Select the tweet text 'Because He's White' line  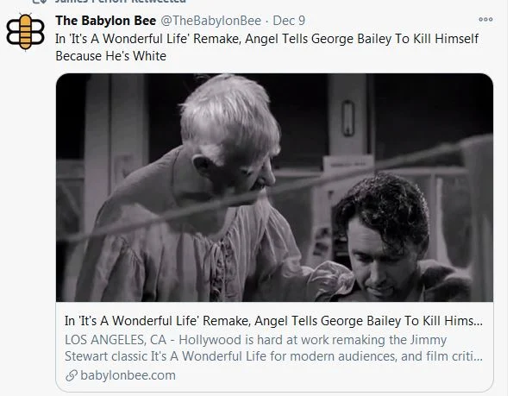click(x=111, y=56)
